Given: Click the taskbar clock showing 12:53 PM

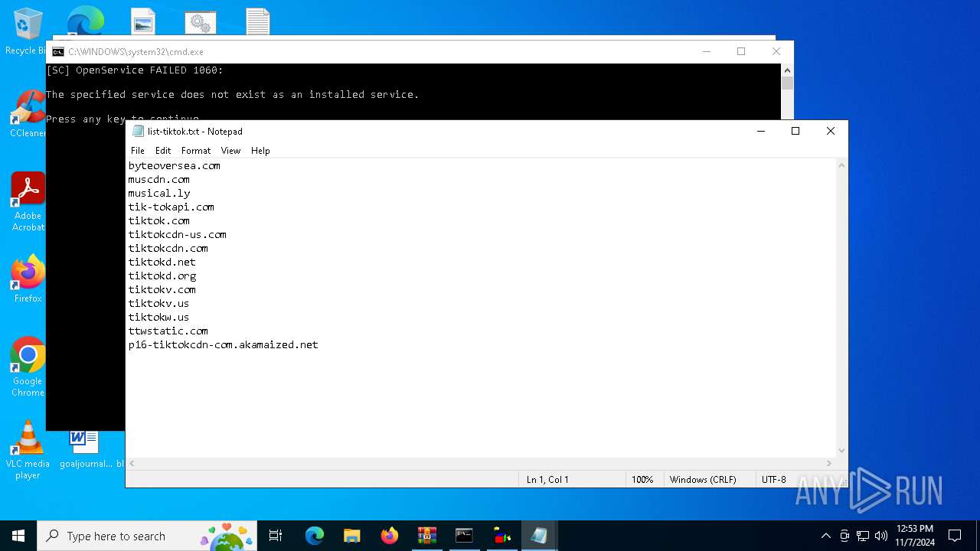Looking at the screenshot, I should 914,536.
